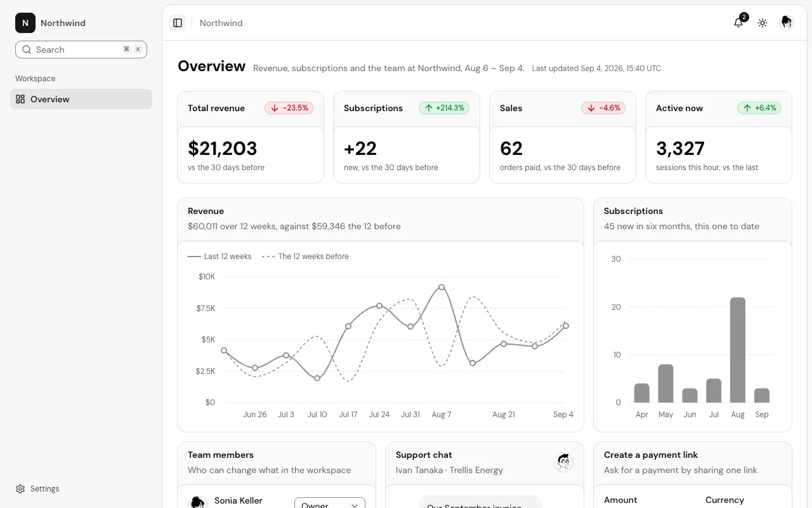
Task: Click the Overview dashboard grid icon
Action: pos(20,99)
